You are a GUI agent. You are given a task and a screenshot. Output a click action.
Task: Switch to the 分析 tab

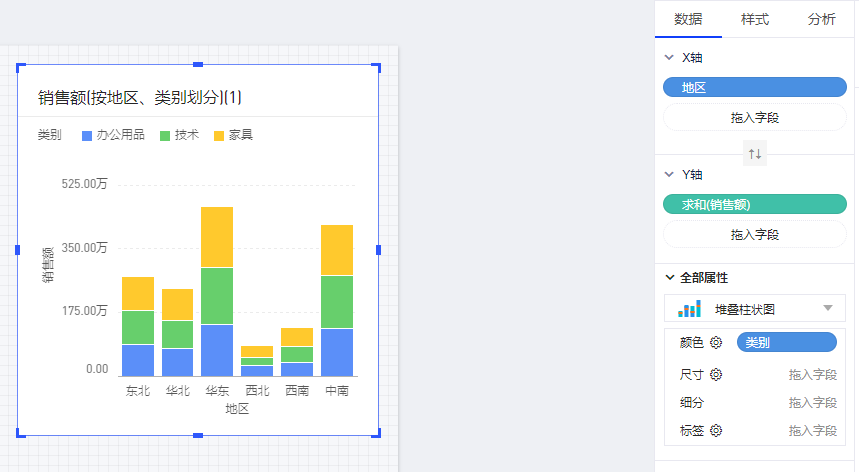pos(821,19)
